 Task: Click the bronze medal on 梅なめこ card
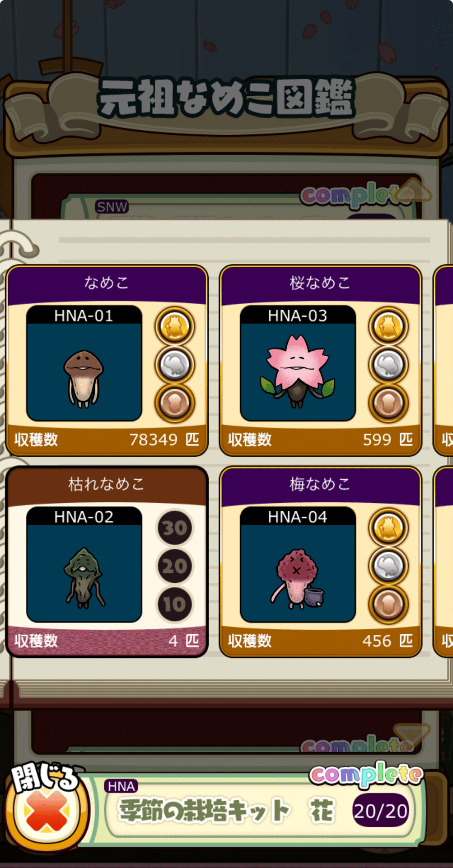point(388,604)
